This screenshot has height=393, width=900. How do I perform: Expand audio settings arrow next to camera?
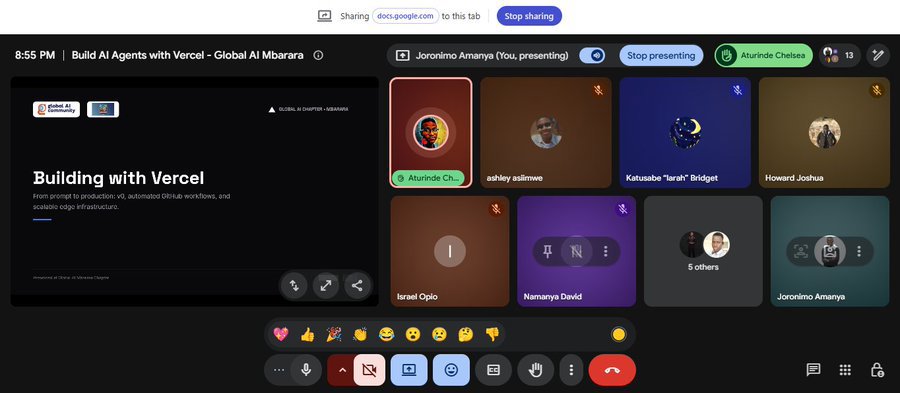(x=342, y=370)
